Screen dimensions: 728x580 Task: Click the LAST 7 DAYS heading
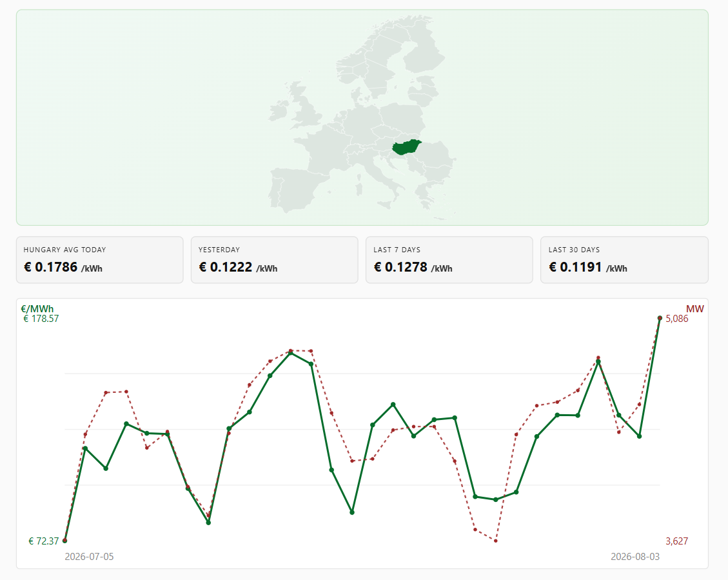[x=397, y=250]
